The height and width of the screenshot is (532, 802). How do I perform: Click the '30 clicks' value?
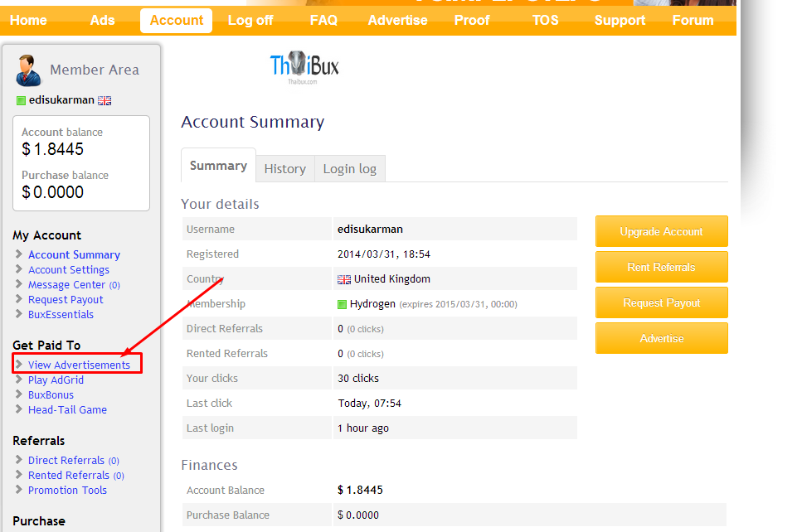click(358, 378)
